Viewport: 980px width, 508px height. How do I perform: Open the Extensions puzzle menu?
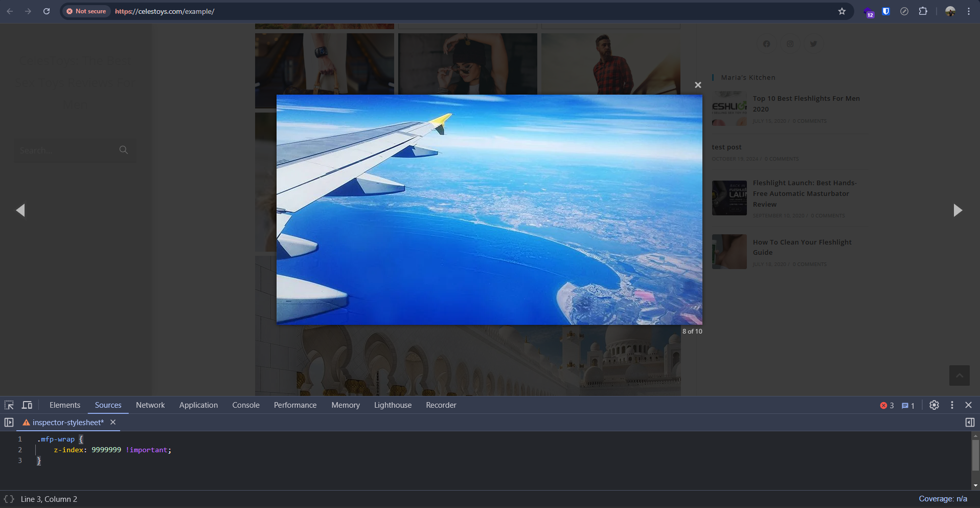point(923,11)
